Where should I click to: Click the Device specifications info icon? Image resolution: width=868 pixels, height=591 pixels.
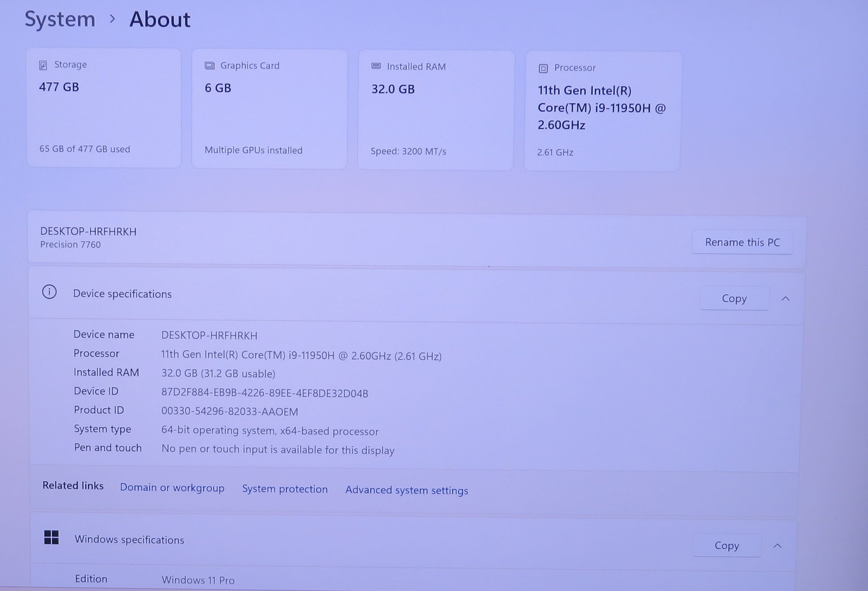point(49,292)
